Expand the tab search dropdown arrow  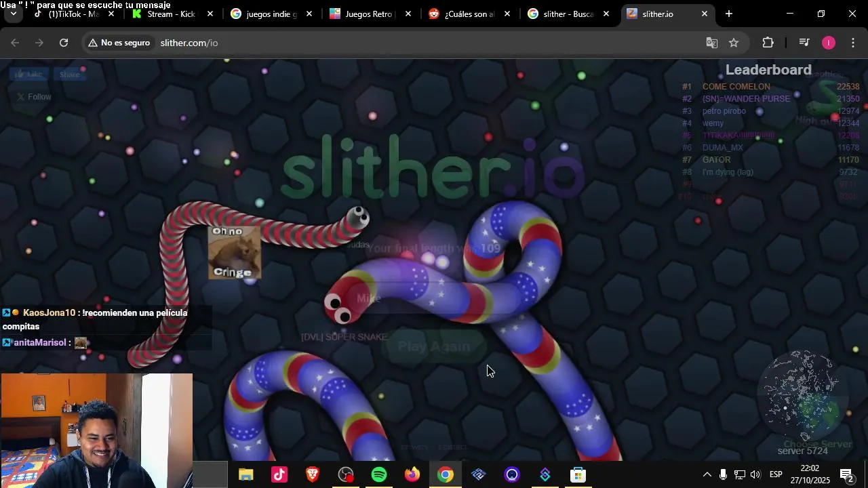pos(13,14)
